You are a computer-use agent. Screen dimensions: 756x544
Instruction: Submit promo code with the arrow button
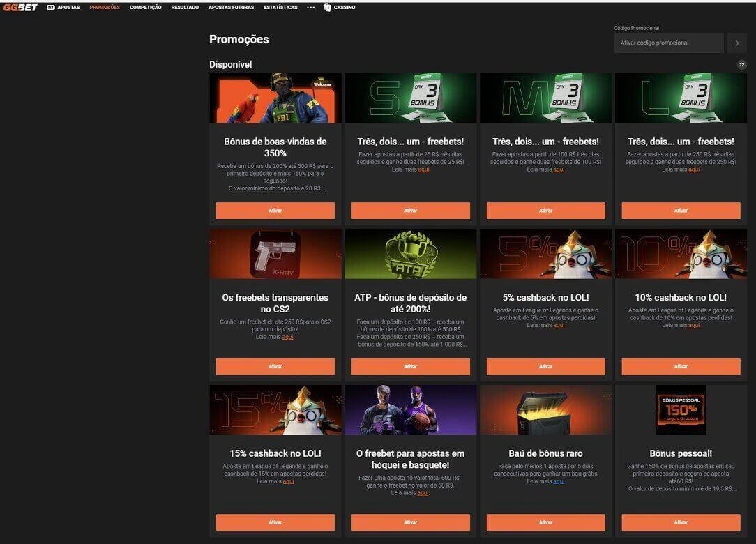[x=736, y=43]
